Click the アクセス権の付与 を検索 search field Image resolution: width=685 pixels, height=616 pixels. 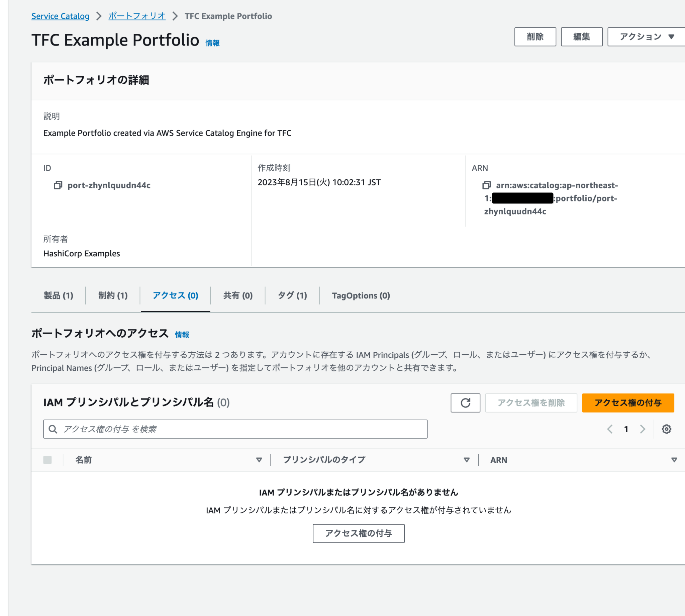[x=235, y=429]
